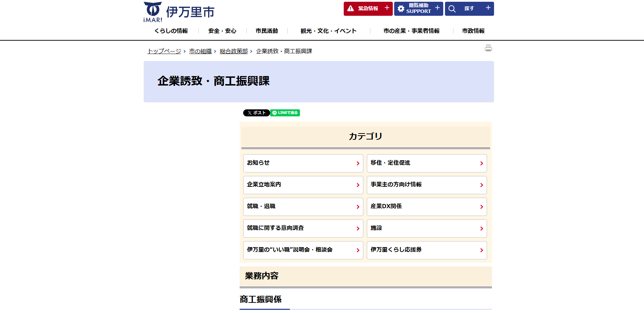This screenshot has height=313, width=644.
Task: Open the 伊万里くらし応援券 category
Action: coord(427,250)
